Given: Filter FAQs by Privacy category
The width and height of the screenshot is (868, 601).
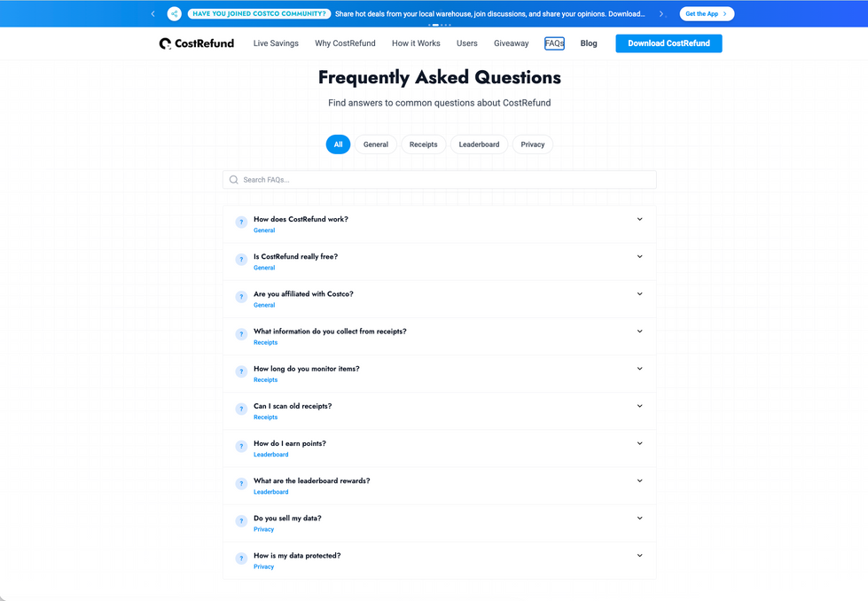Looking at the screenshot, I should click(532, 144).
